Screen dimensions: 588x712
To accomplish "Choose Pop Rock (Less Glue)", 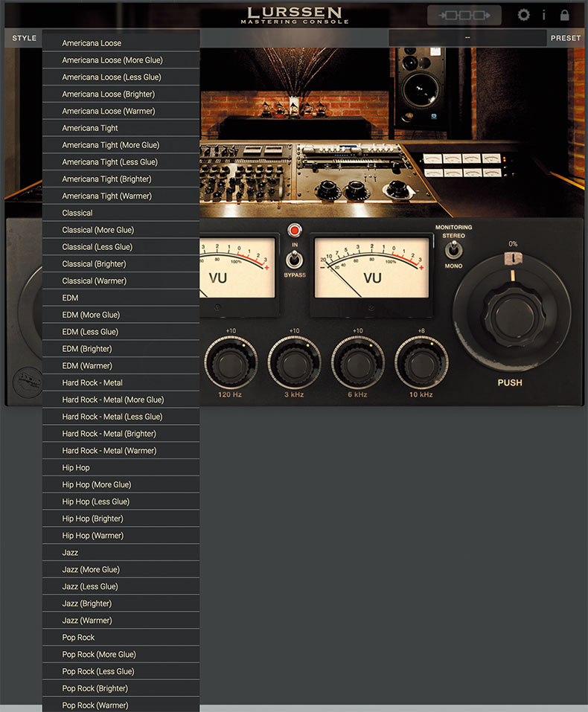I will point(121,672).
